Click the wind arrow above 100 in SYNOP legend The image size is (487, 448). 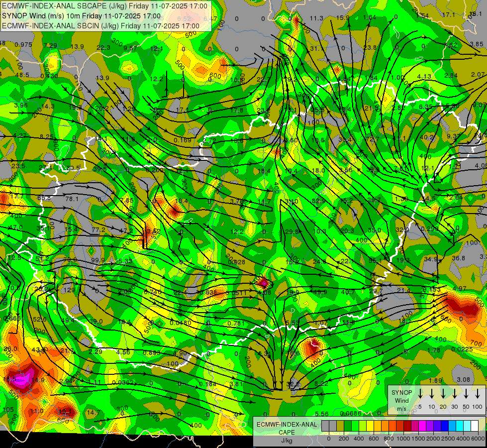[478, 393]
